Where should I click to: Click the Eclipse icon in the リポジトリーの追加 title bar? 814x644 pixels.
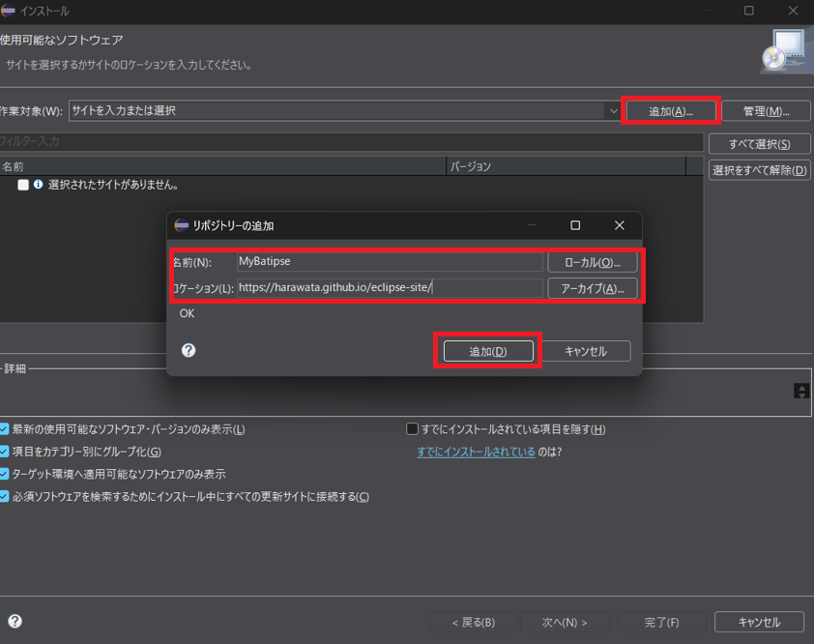[181, 225]
